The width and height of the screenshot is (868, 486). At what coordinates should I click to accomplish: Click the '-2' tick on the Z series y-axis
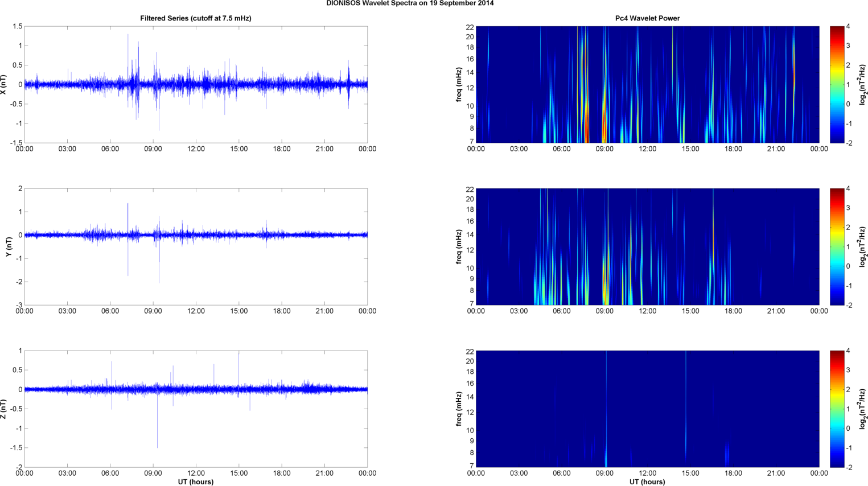19,467
